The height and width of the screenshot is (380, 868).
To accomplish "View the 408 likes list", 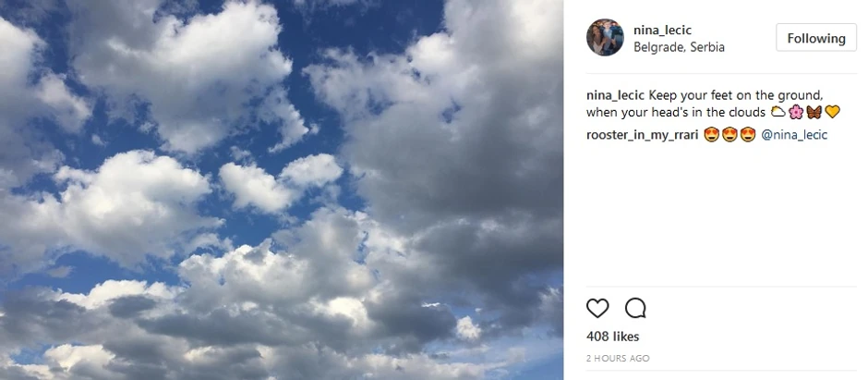I will pos(613,337).
